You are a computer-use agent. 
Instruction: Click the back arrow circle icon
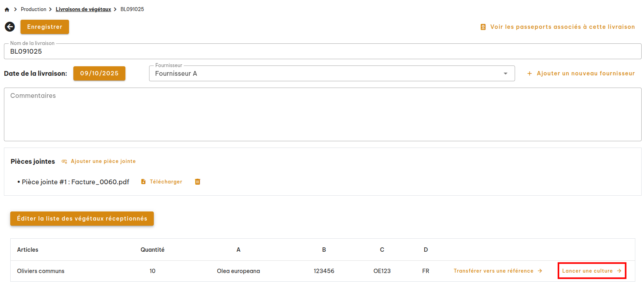pyautogui.click(x=10, y=26)
